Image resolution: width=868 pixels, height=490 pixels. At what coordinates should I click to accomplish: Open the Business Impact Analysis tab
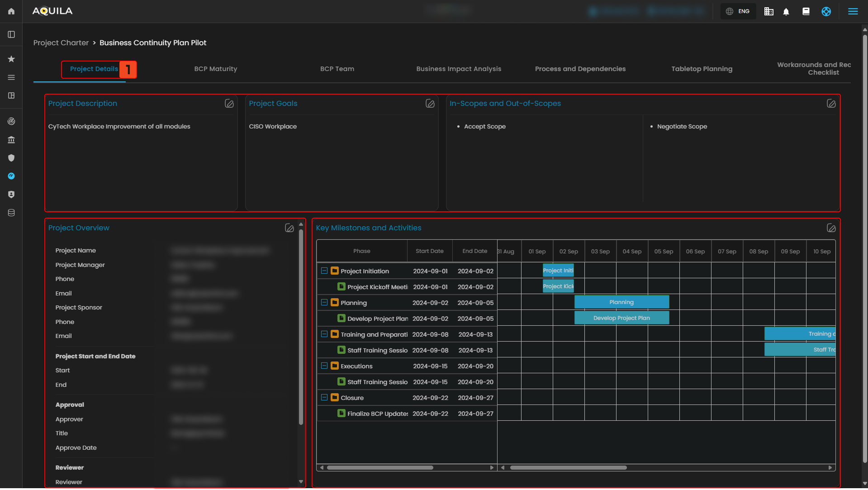click(x=458, y=69)
